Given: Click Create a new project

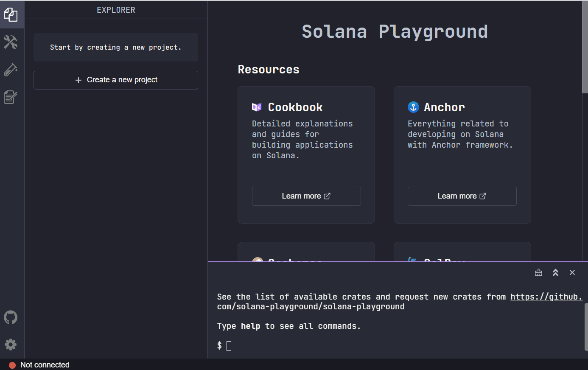Looking at the screenshot, I should tap(115, 80).
